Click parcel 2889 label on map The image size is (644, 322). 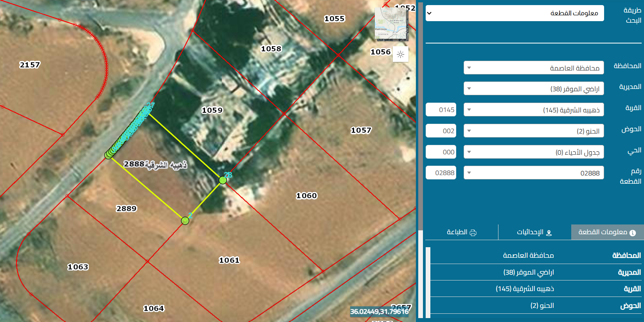coord(126,208)
